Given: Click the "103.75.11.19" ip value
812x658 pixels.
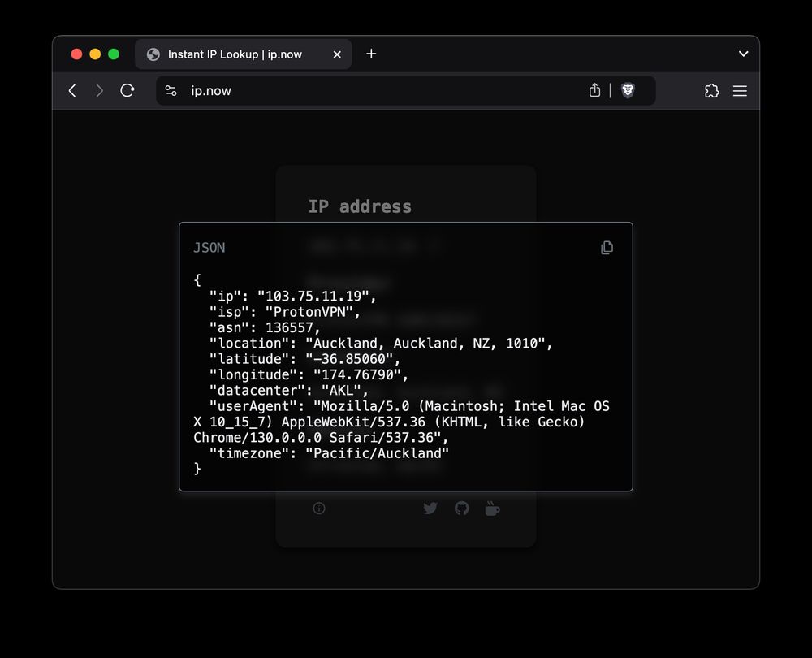Looking at the screenshot, I should (x=313, y=297).
